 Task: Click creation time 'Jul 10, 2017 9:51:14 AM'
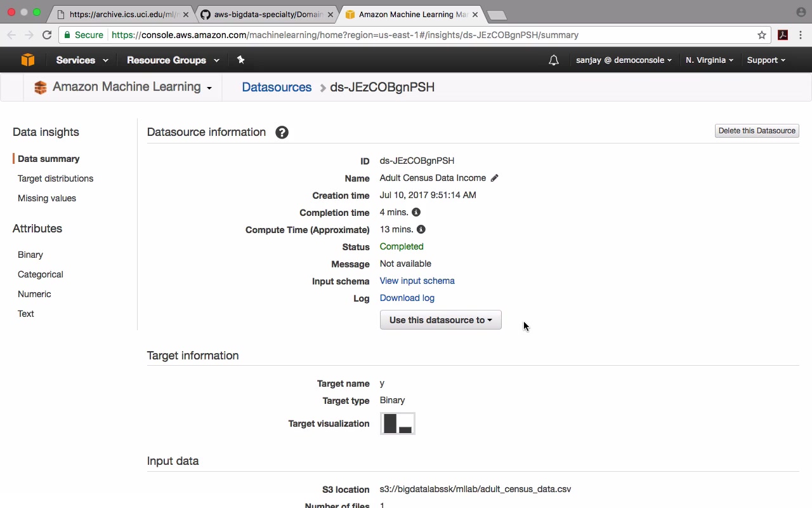pos(428,195)
